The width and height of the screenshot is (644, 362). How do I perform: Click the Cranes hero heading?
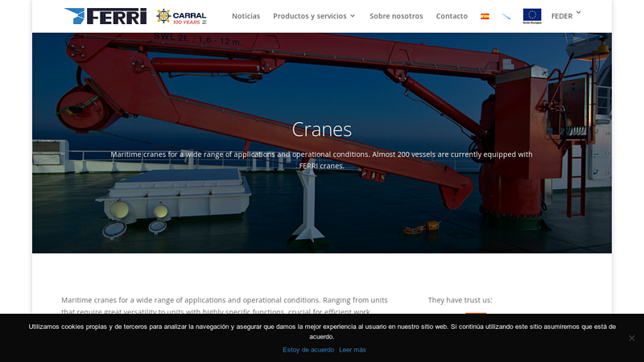(x=321, y=130)
